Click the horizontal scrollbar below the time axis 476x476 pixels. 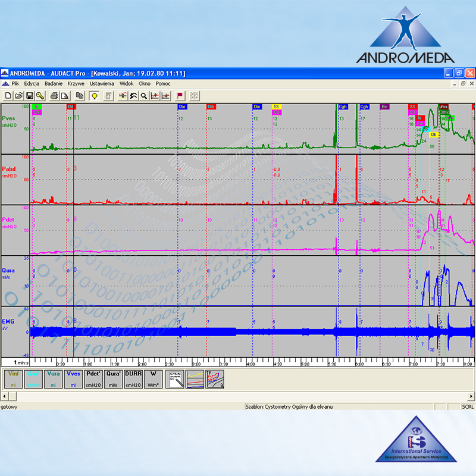click(x=238, y=396)
